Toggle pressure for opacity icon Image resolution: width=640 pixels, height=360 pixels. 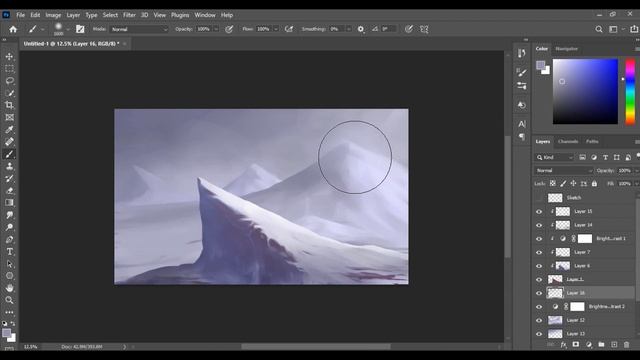(x=229, y=29)
